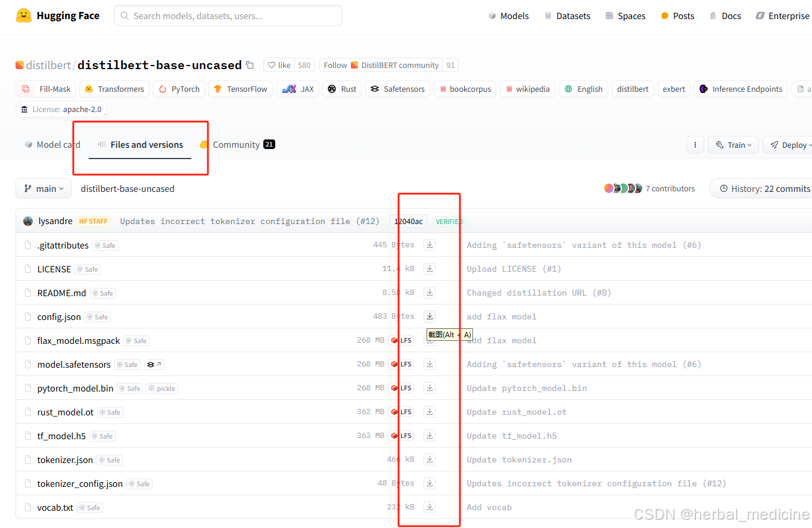Click the LFS badge on rust_model.ot
The height and width of the screenshot is (528, 812).
[402, 412]
